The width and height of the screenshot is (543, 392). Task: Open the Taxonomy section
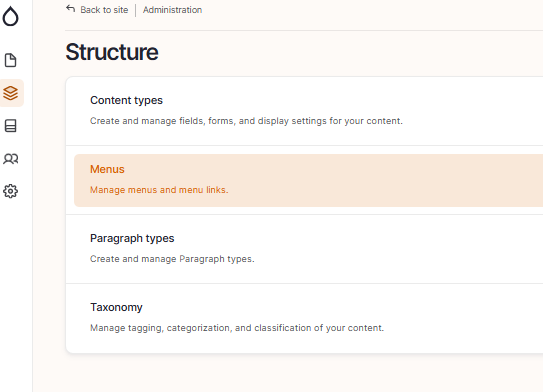(116, 307)
